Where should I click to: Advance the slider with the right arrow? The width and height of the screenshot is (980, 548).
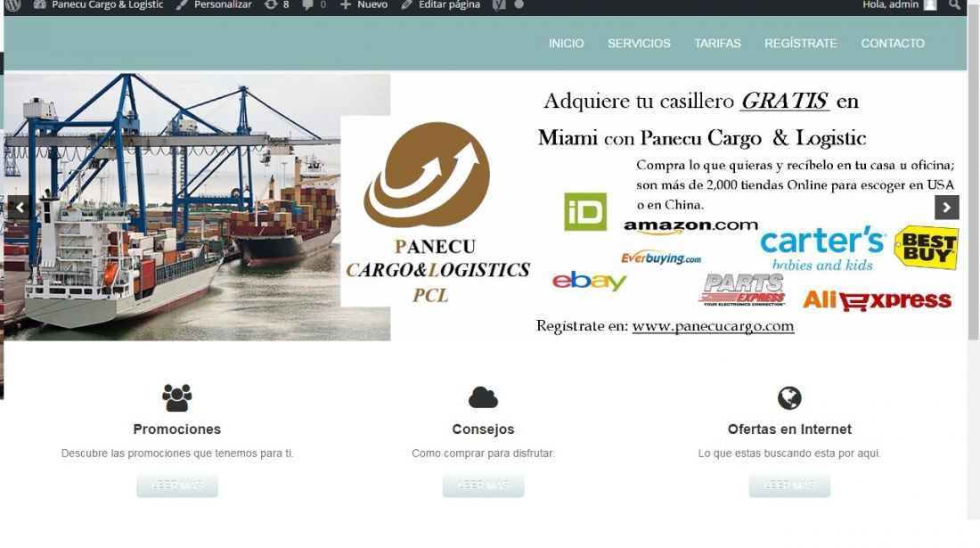click(946, 207)
